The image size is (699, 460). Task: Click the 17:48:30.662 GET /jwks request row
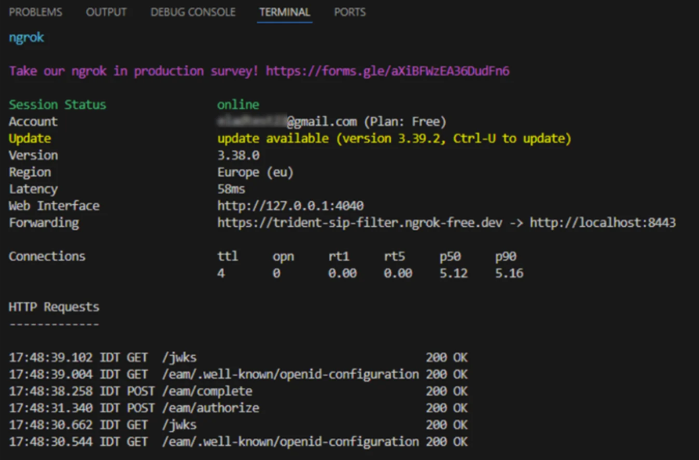238,425
